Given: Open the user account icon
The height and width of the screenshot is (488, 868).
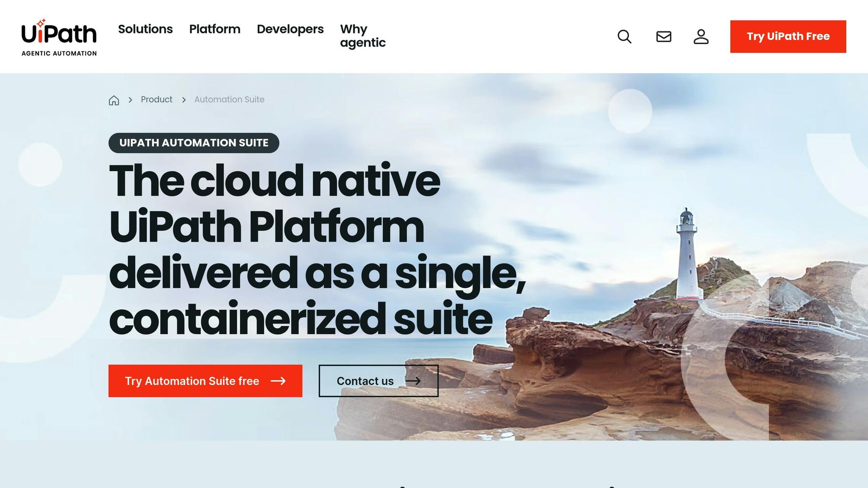Looking at the screenshot, I should tap(701, 37).
